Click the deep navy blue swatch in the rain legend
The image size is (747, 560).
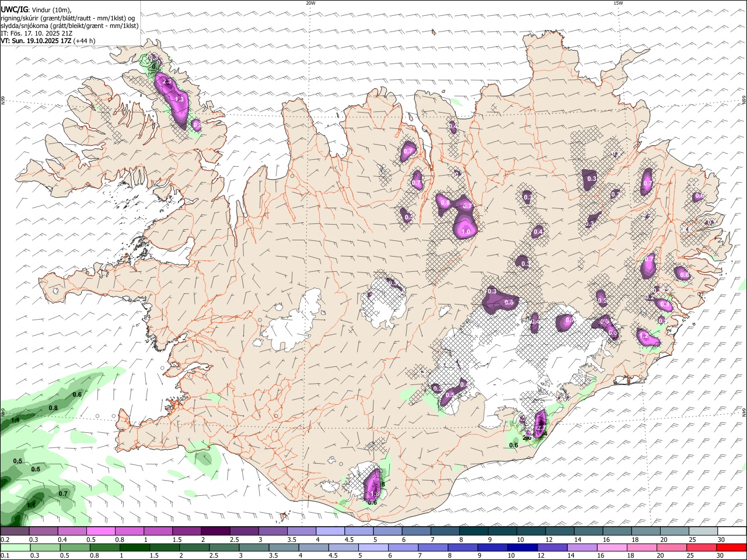pyautogui.click(x=522, y=547)
